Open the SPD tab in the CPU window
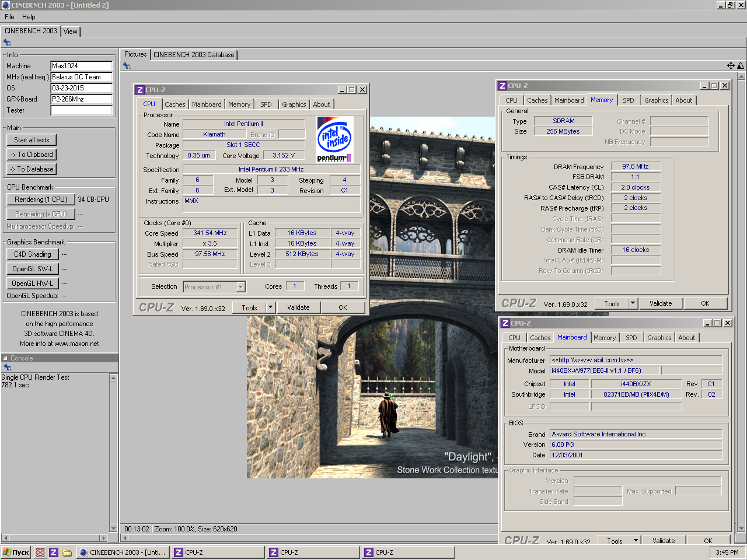This screenshot has width=747, height=560. click(266, 104)
